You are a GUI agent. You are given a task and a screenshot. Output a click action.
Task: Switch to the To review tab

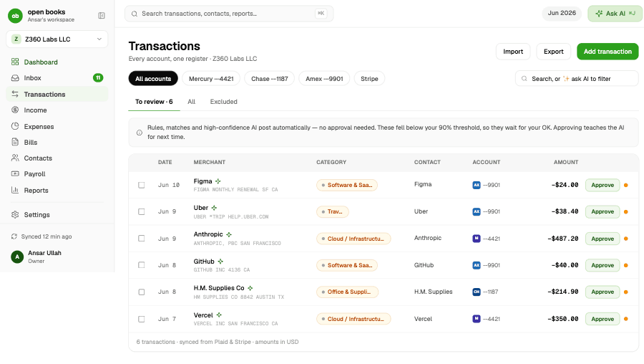154,102
